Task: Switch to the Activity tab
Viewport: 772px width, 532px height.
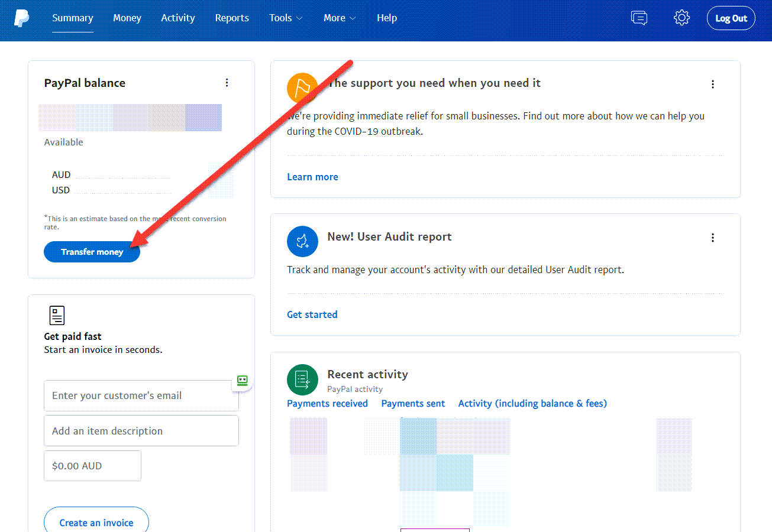Action: tap(178, 18)
